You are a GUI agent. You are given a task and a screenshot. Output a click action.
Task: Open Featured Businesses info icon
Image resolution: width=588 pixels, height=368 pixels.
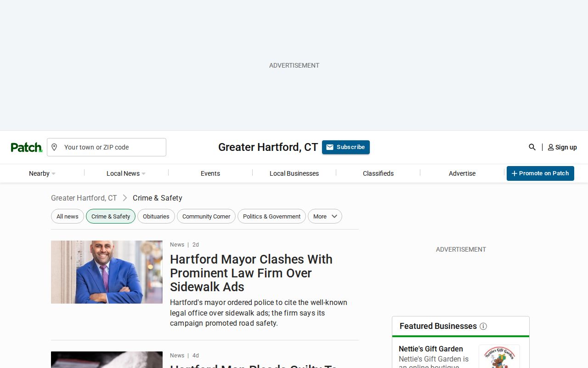pos(483,326)
